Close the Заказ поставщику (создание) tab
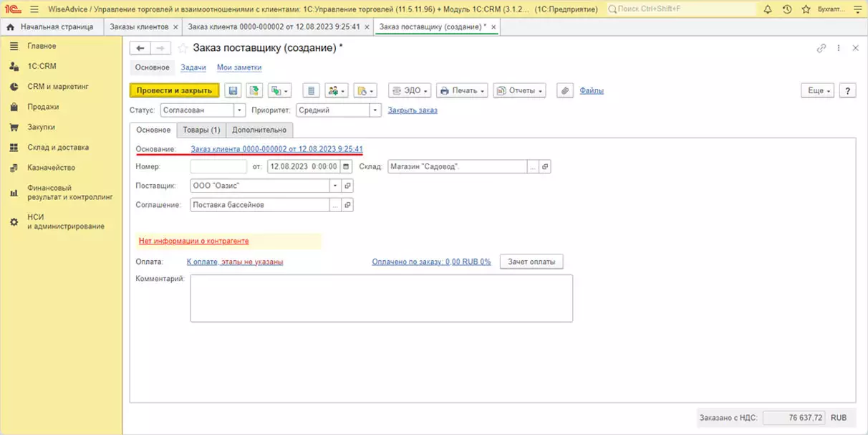Screen dimensions: 868x435 [x=493, y=27]
